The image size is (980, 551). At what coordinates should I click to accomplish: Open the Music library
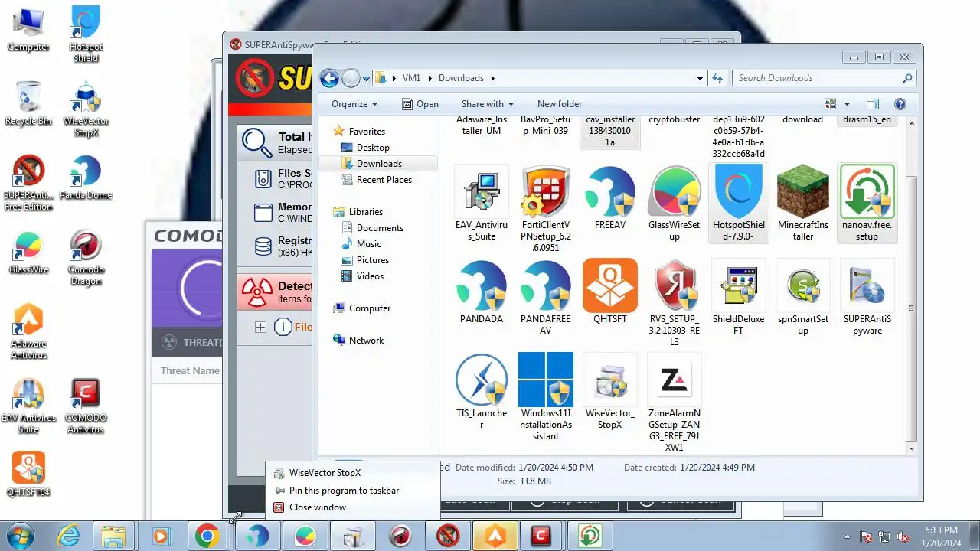[x=368, y=244]
